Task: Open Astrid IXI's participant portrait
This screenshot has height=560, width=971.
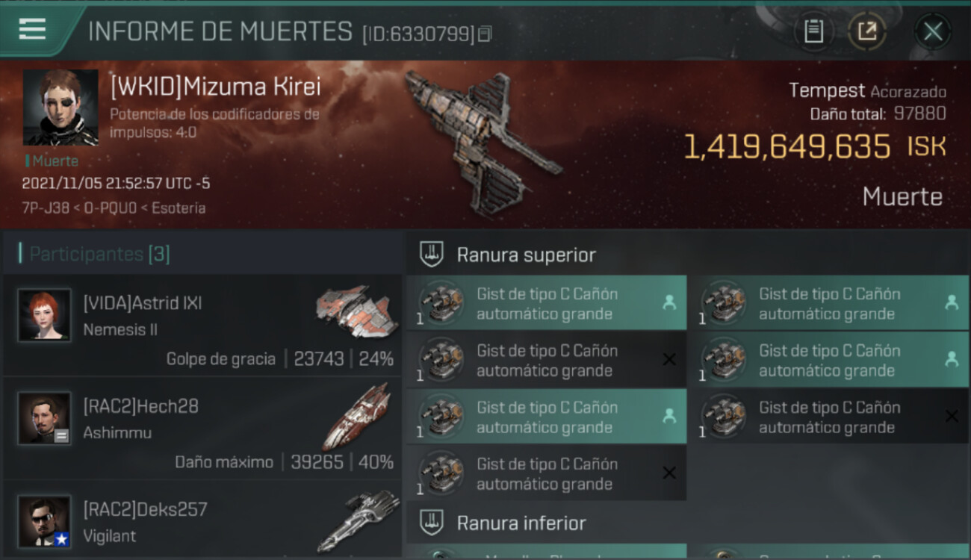Action: 45,314
